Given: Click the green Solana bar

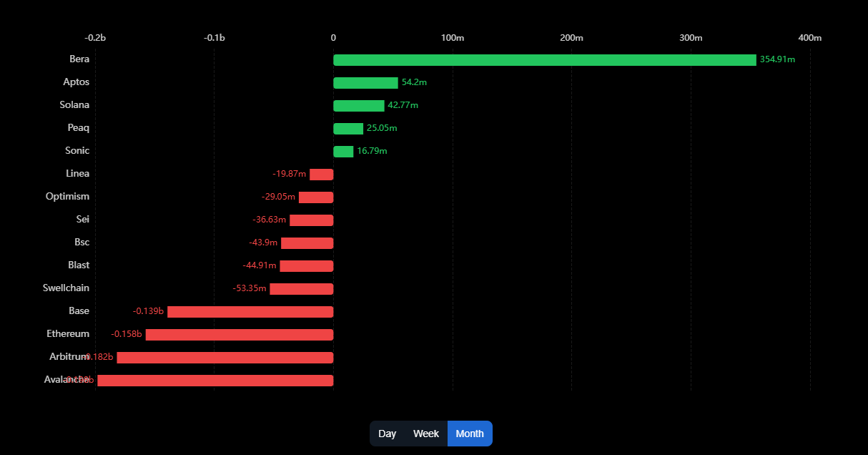Looking at the screenshot, I should [x=359, y=106].
